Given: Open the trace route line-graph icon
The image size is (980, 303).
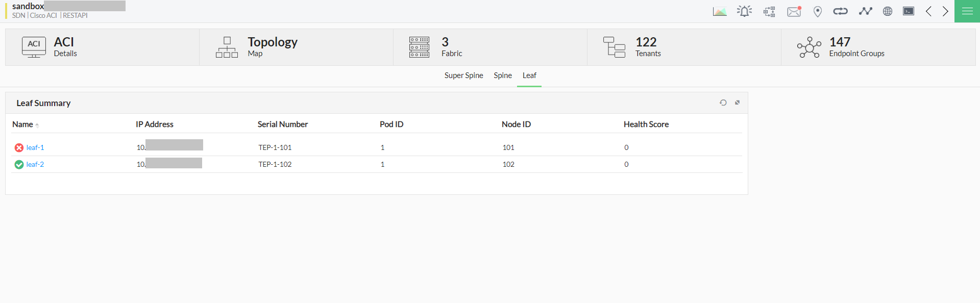Looking at the screenshot, I should click(865, 11).
